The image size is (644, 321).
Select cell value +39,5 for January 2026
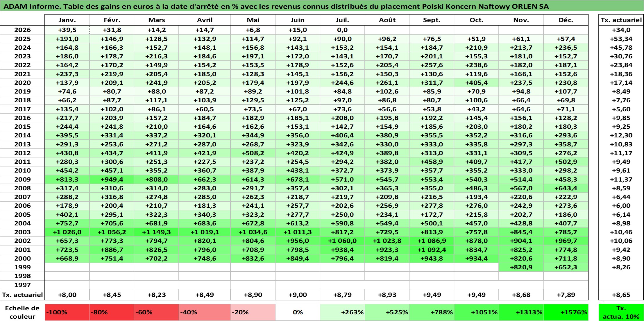pos(67,30)
